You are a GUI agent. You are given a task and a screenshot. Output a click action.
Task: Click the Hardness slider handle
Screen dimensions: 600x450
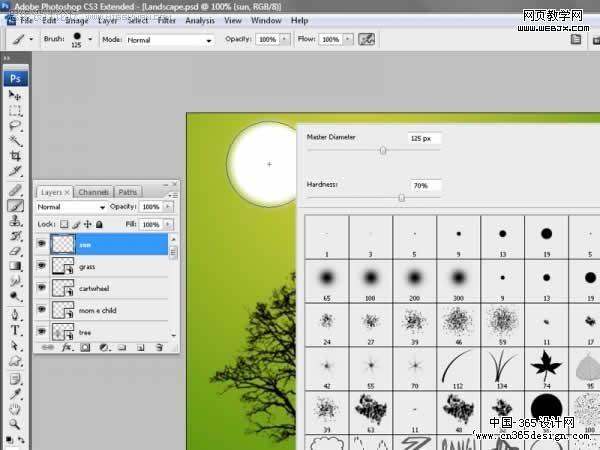pyautogui.click(x=401, y=198)
